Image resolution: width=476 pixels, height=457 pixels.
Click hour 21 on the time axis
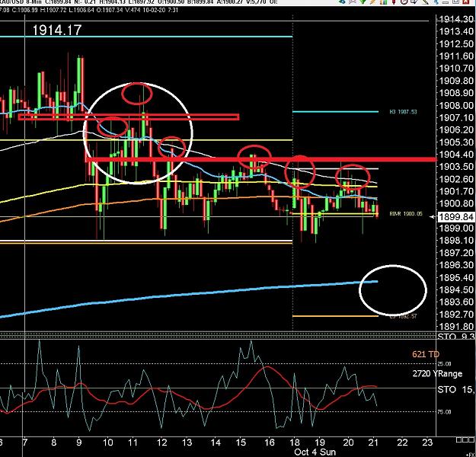tap(373, 443)
